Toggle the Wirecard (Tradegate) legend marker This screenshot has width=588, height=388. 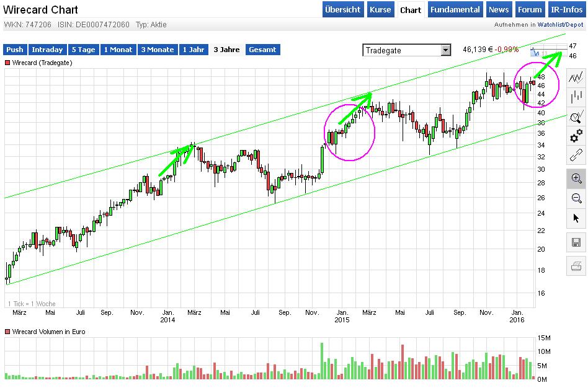tap(6, 63)
